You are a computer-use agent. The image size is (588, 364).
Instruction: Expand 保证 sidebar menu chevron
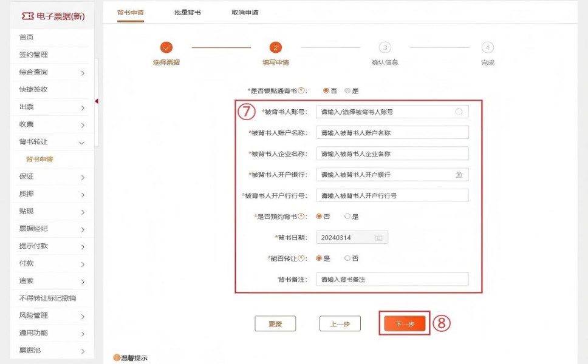click(x=83, y=178)
